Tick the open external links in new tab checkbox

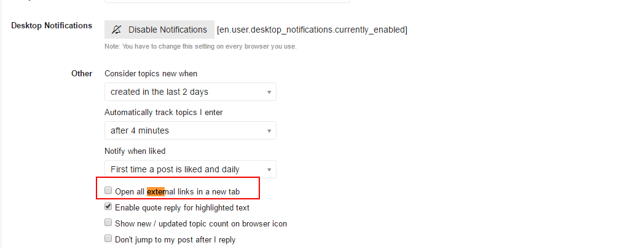pyautogui.click(x=108, y=190)
